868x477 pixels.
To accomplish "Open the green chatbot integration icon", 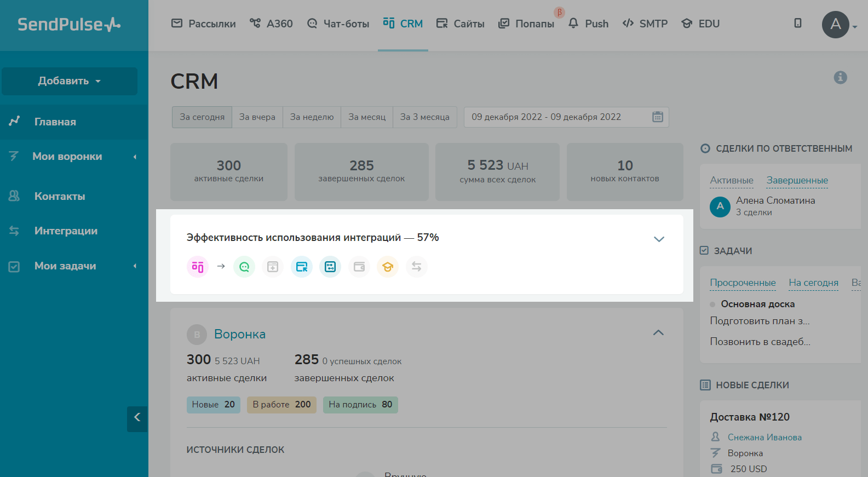I will point(244,267).
